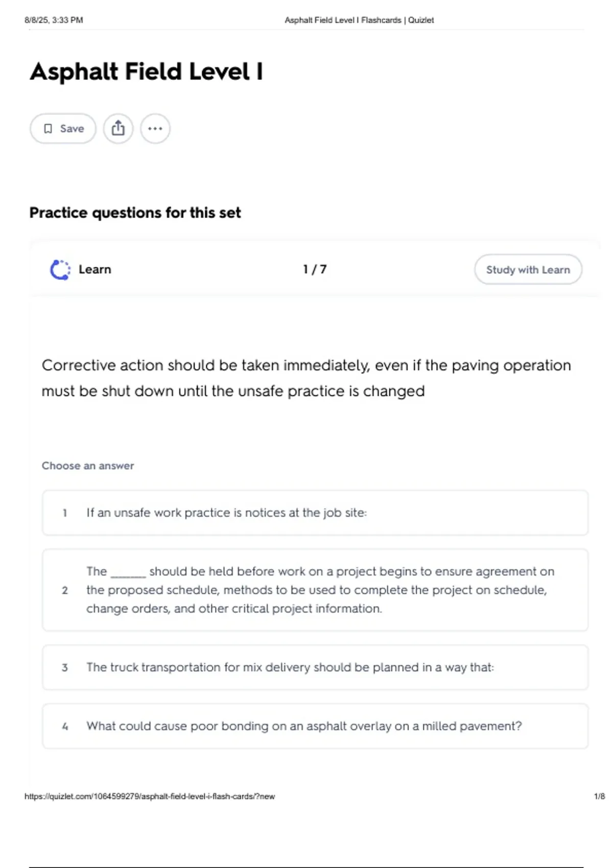This screenshot has height=868, width=613.
Task: Click the Study with Learn button
Action: click(x=528, y=270)
